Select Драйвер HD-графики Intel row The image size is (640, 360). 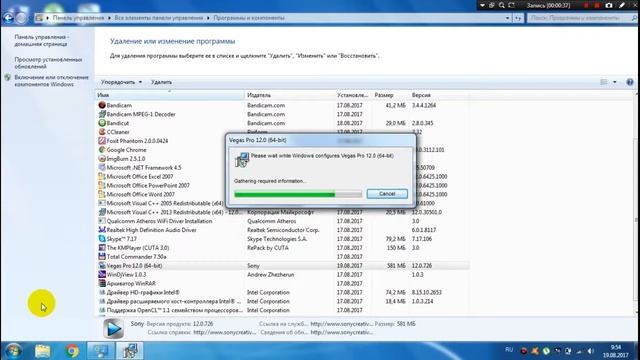point(283,293)
